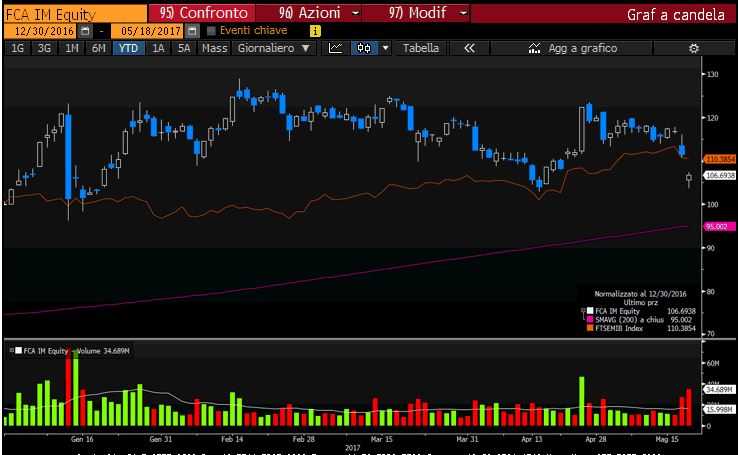Click the double-chevron collapse icon

[x=468, y=48]
